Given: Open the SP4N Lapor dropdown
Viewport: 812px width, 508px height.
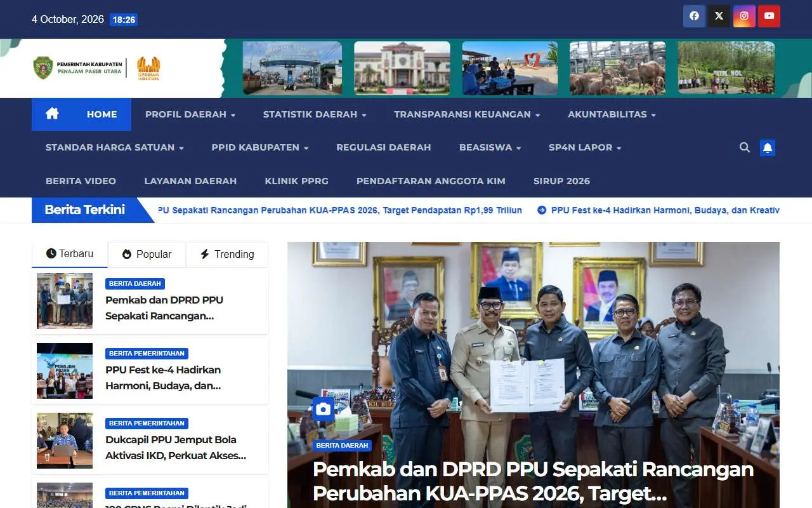Looking at the screenshot, I should coord(585,147).
